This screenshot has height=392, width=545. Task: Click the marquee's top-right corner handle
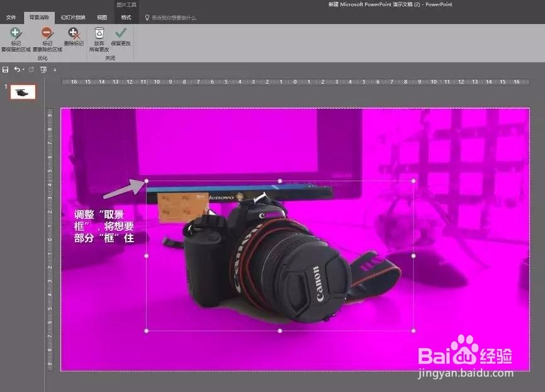click(413, 181)
